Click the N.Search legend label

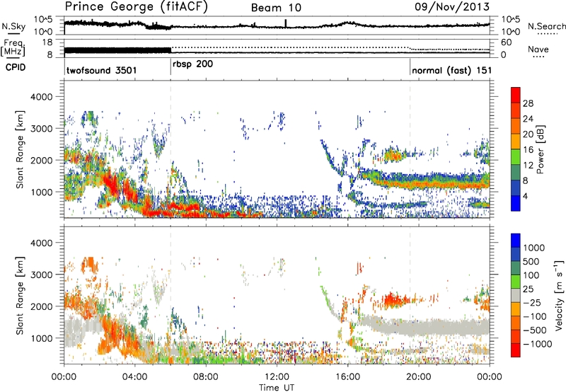[546, 26]
